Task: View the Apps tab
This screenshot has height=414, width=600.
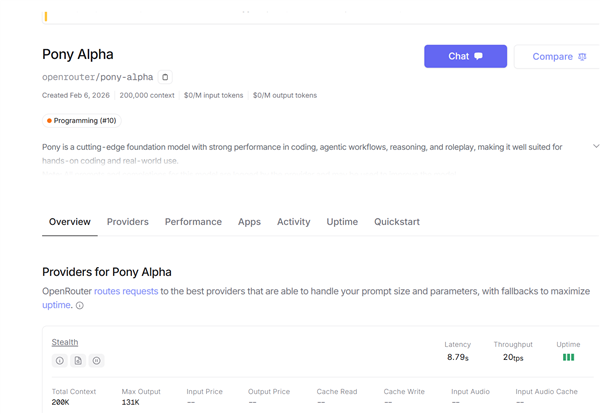Action: pos(249,222)
